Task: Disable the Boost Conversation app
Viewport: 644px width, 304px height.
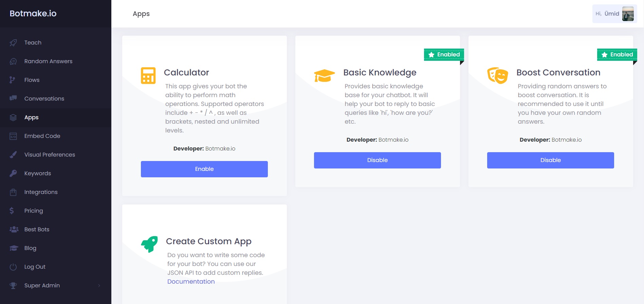Action: click(x=550, y=160)
